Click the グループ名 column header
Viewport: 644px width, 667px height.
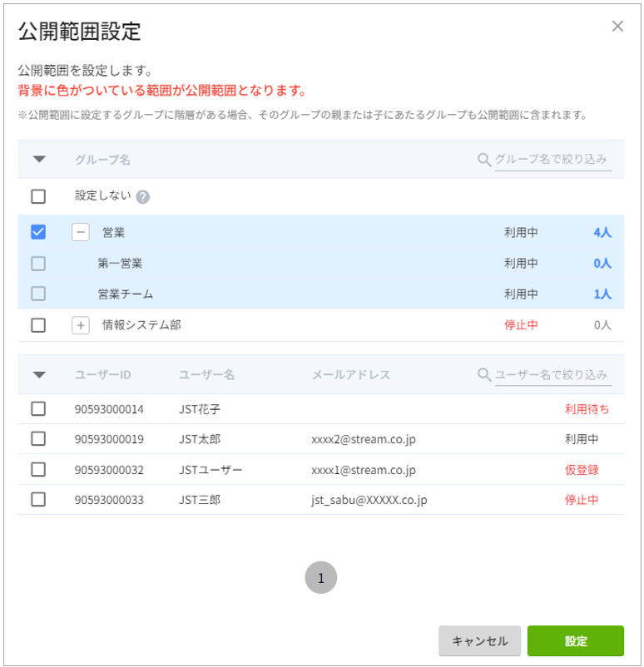[x=102, y=160]
